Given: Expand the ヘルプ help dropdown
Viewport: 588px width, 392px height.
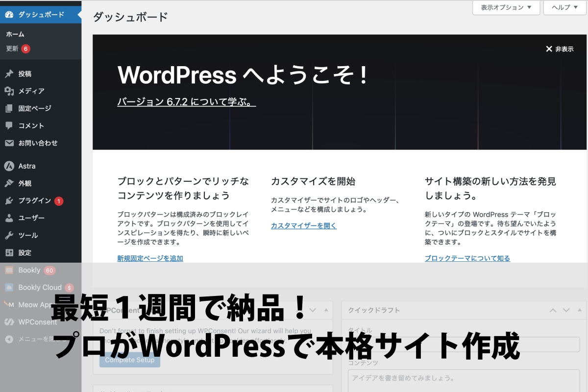Looking at the screenshot, I should tap(564, 7).
